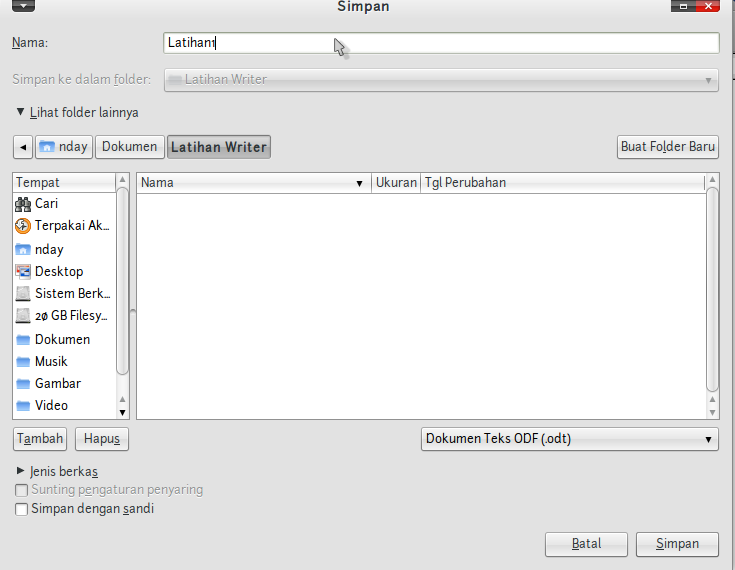Select the Sistem Berk... label

(x=73, y=293)
